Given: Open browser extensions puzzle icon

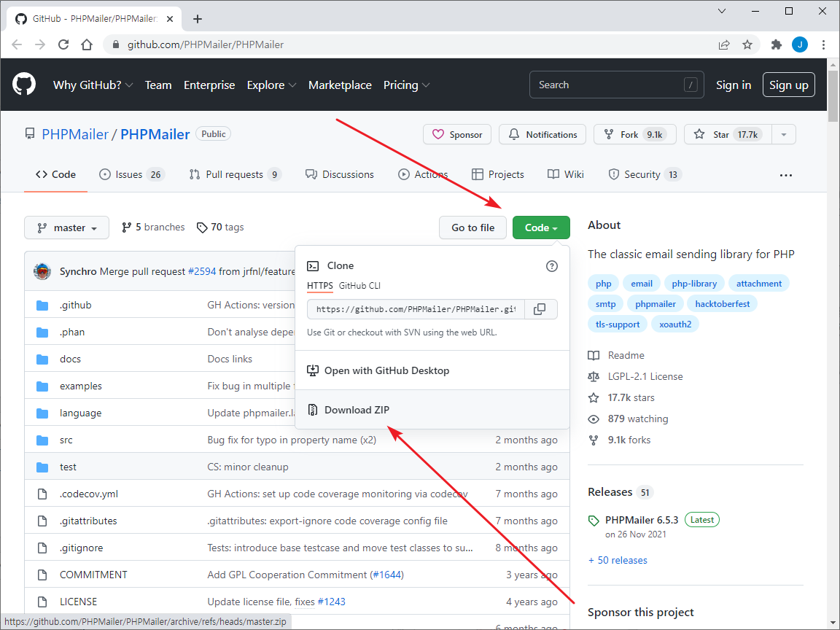Looking at the screenshot, I should point(777,44).
